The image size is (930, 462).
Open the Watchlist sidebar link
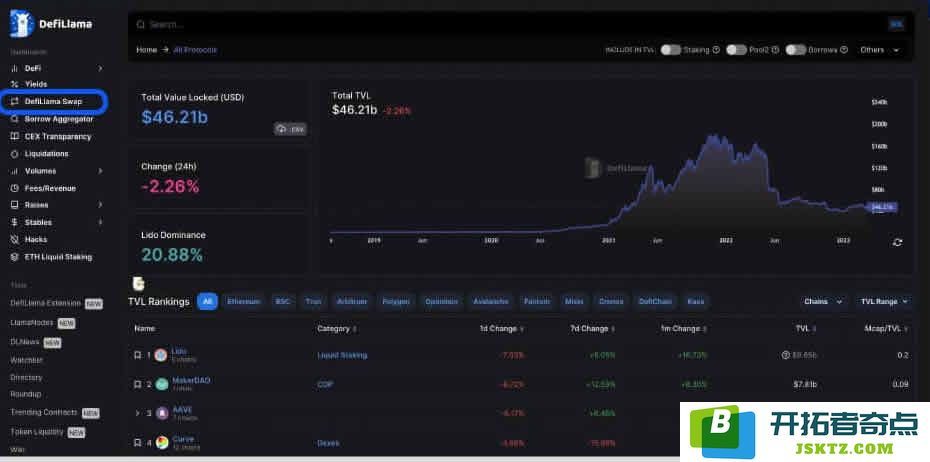click(x=26, y=360)
